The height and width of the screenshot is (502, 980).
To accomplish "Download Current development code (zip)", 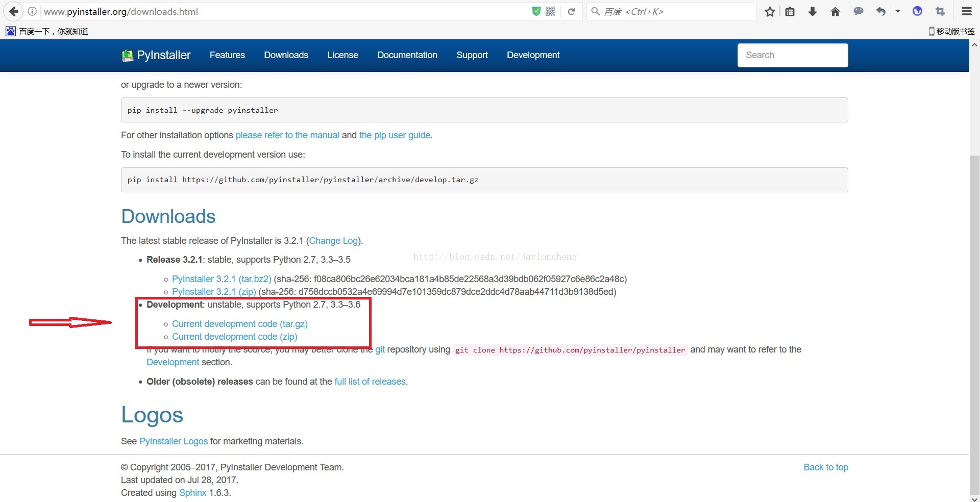I will pyautogui.click(x=234, y=337).
